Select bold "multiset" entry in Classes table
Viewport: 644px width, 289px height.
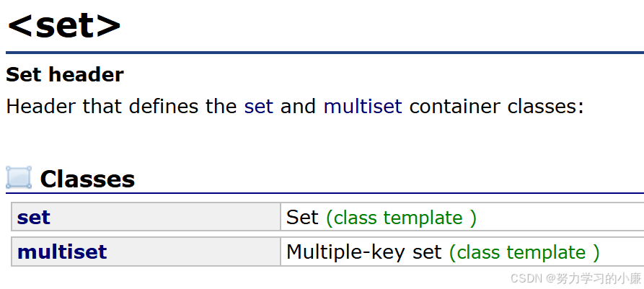(62, 252)
